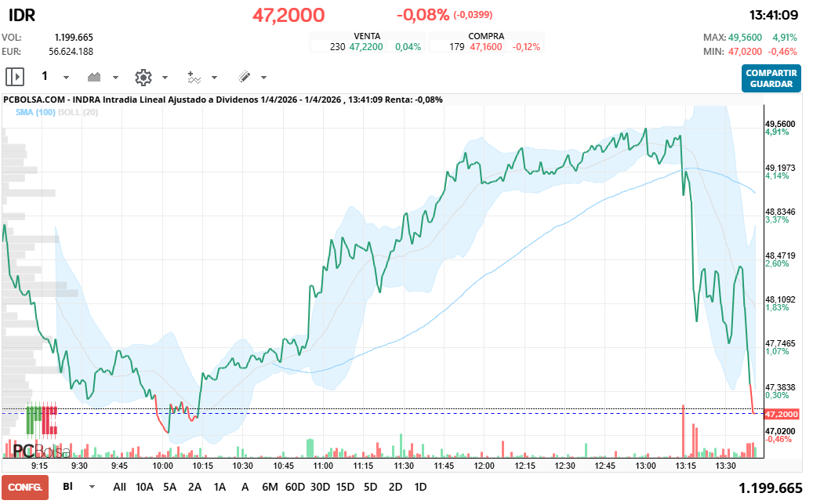Click the 48,8346 price axis label
This screenshot has height=504, width=813.
[x=780, y=212]
